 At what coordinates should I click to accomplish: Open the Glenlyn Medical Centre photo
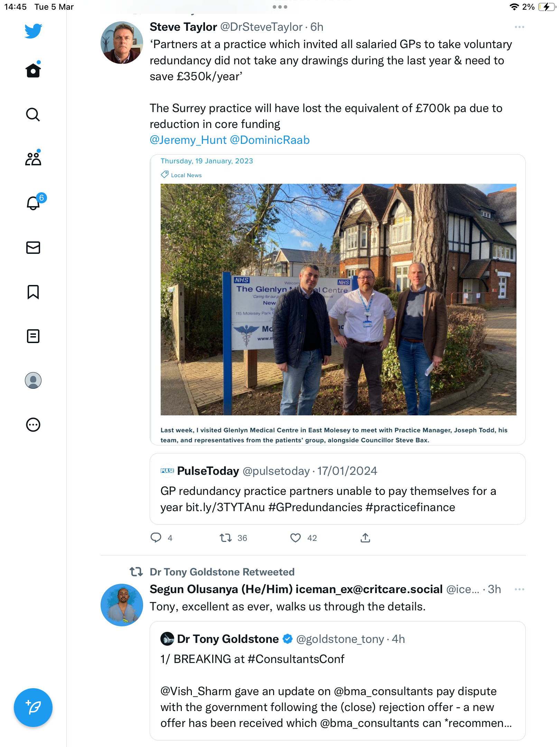(x=338, y=299)
